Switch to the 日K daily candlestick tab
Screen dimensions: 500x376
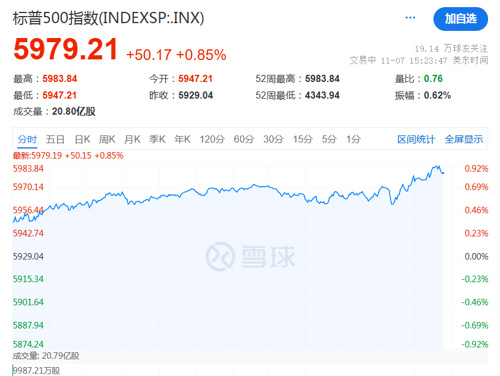(82, 139)
